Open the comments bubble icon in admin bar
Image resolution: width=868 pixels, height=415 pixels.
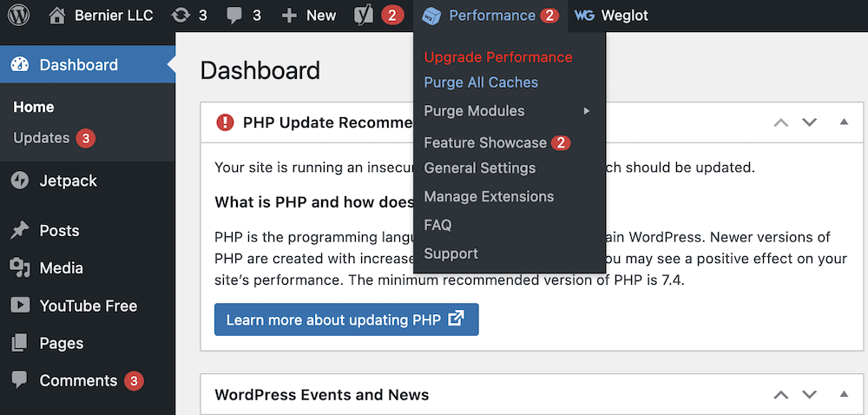(235, 16)
